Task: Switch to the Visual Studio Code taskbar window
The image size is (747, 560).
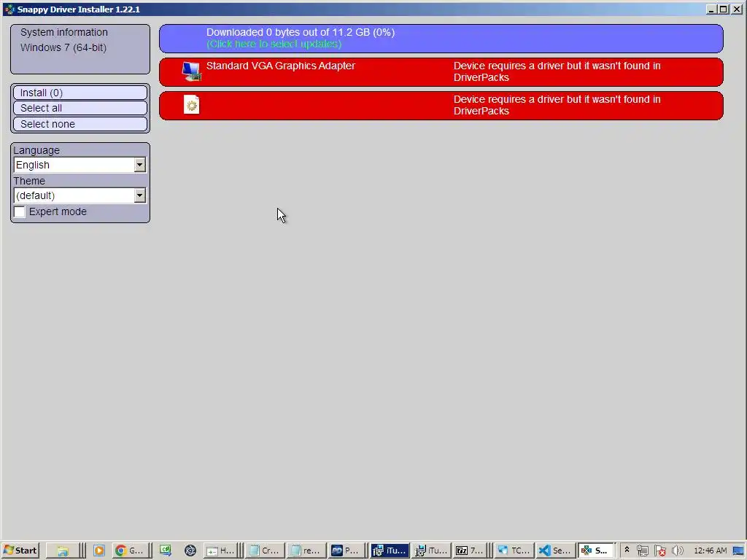Action: tap(555, 551)
